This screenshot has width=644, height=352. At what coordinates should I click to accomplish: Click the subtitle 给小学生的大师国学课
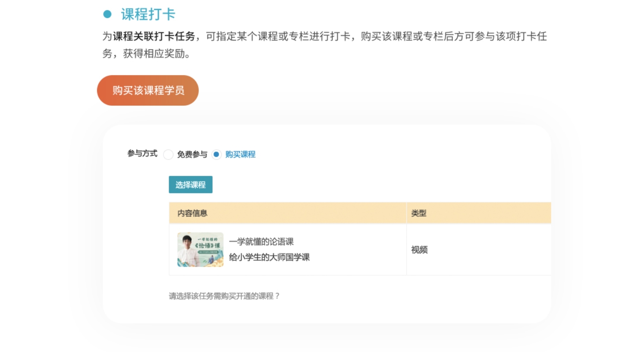[269, 257]
